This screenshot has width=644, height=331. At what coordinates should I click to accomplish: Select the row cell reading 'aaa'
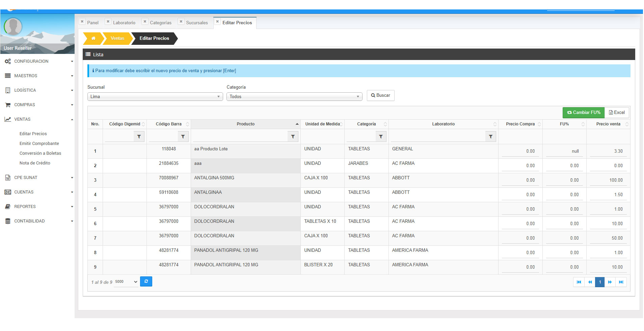246,166
